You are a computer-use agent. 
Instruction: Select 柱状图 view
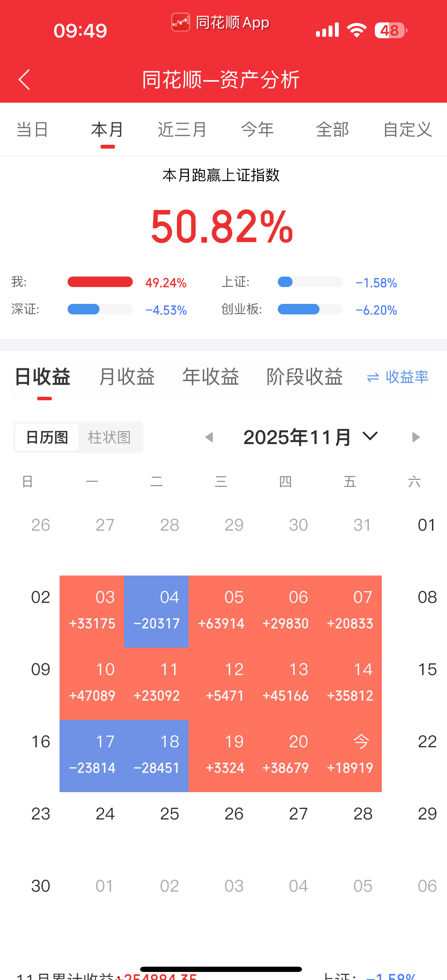tap(109, 437)
